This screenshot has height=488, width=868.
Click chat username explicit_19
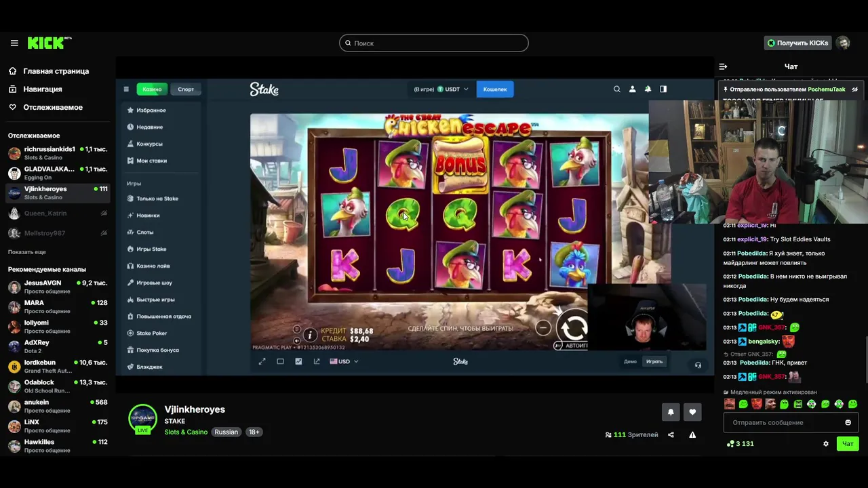coord(752,239)
